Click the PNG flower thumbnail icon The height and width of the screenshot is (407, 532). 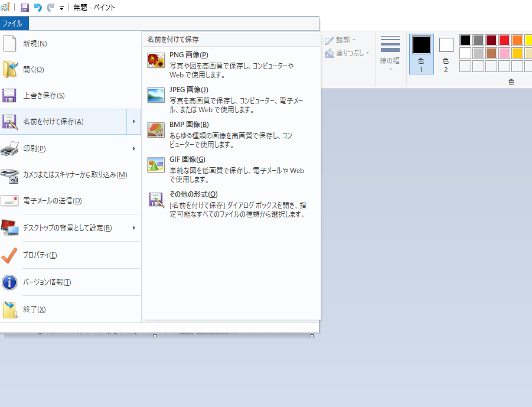[x=156, y=60]
